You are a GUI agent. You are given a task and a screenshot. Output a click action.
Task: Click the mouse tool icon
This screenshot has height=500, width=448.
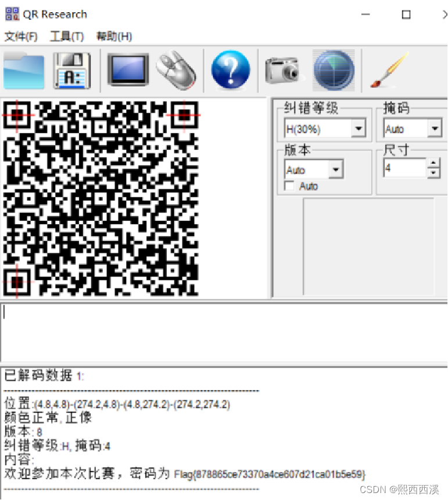177,70
